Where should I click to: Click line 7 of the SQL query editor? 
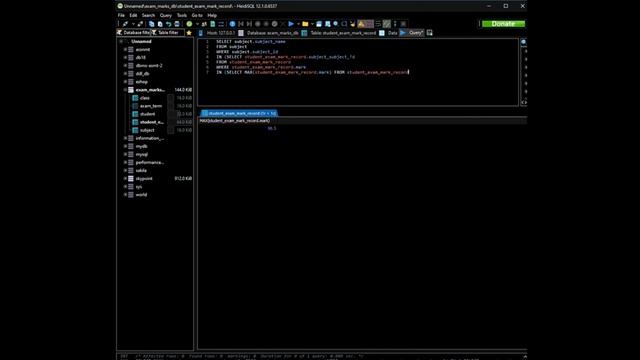coord(312,72)
